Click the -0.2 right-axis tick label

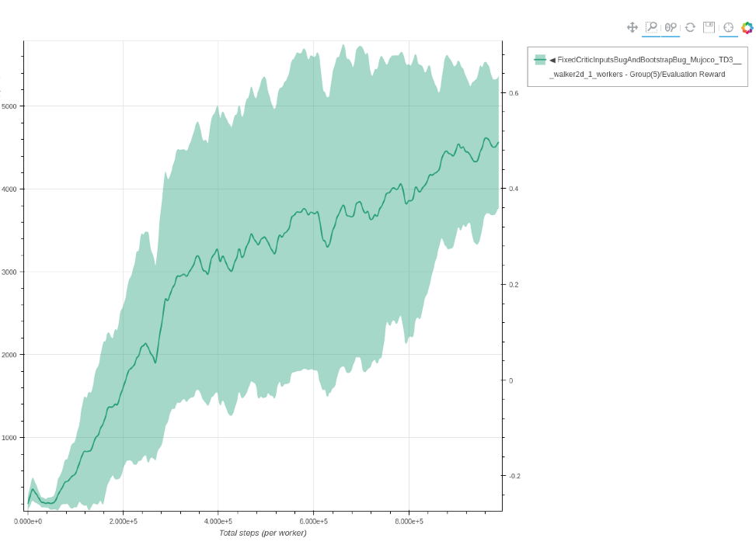click(x=514, y=476)
